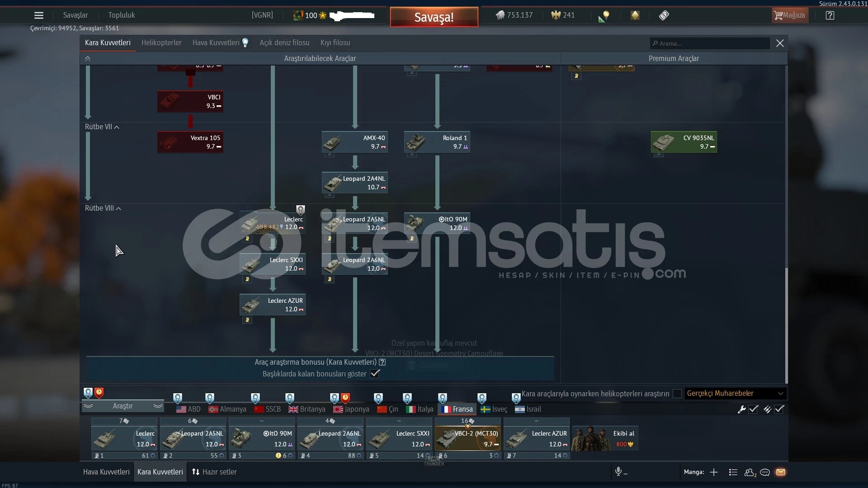The width and height of the screenshot is (868, 488).
Task: Open the warbonds diamond icon
Action: pos(635,15)
